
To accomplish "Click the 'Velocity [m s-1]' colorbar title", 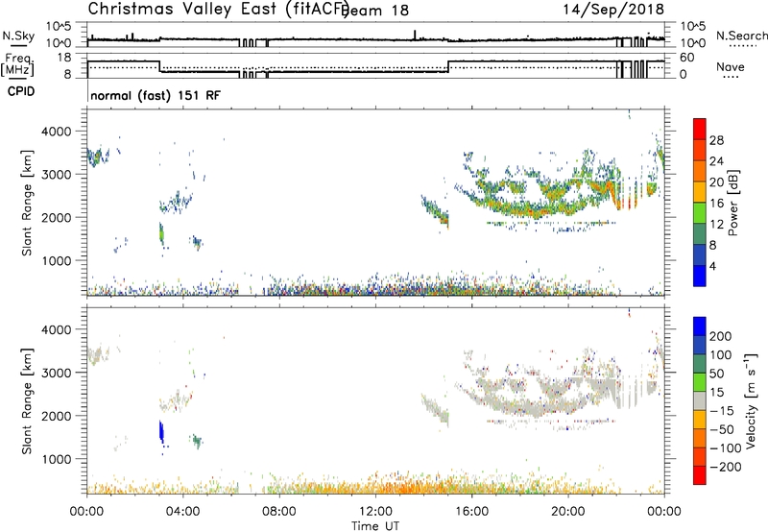I will pos(751,400).
